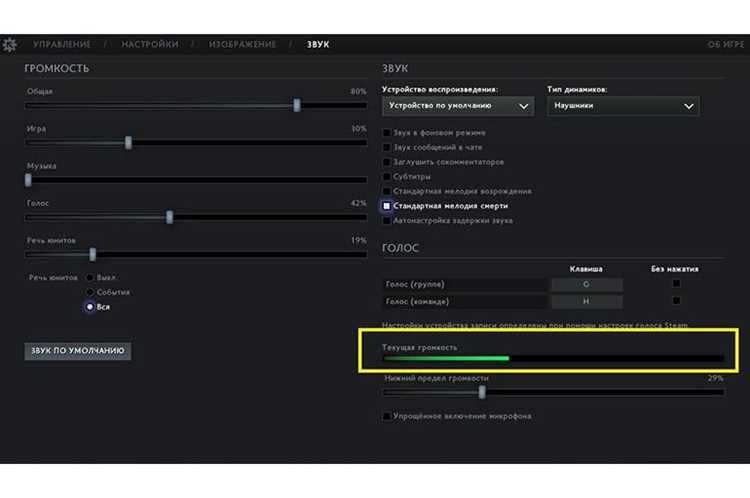750x498 pixels.
Task: Select the События radio option
Action: point(89,292)
